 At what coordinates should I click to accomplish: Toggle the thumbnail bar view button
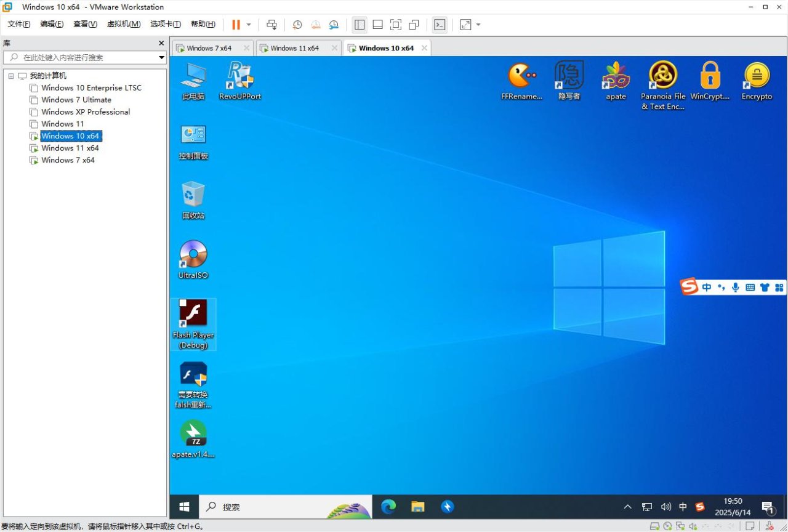point(378,25)
